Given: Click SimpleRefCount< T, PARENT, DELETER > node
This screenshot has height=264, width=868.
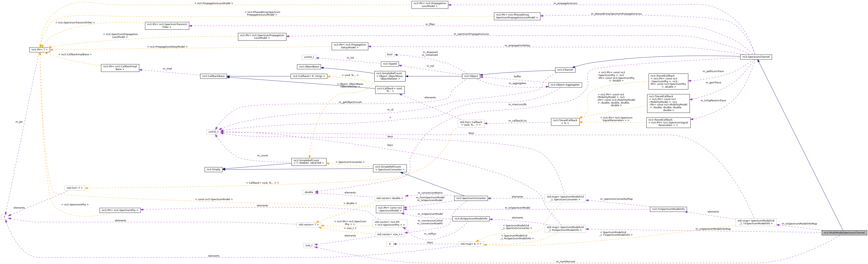Looking at the screenshot, I should click(309, 162).
